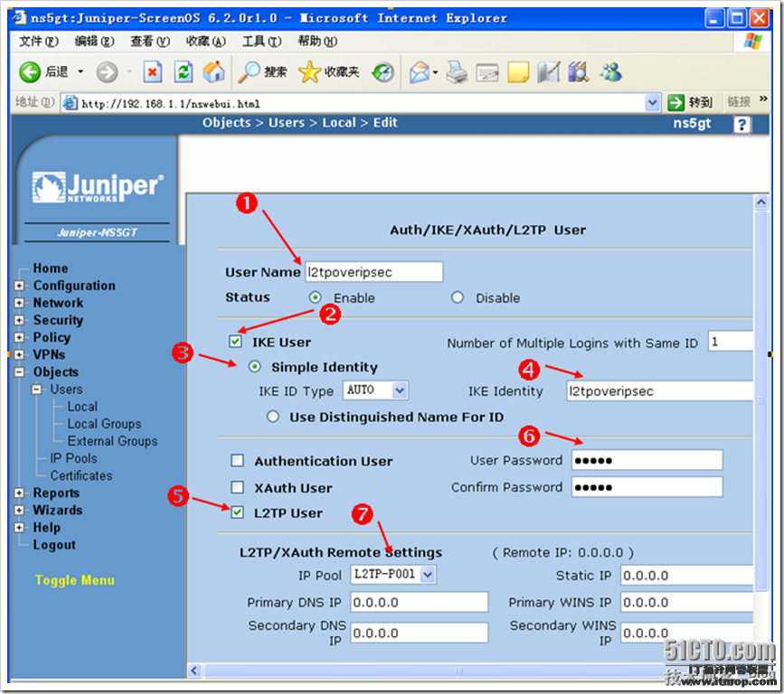Image resolution: width=784 pixels, height=694 pixels.
Task: Open the Search magnifier tool
Action: [x=262, y=72]
